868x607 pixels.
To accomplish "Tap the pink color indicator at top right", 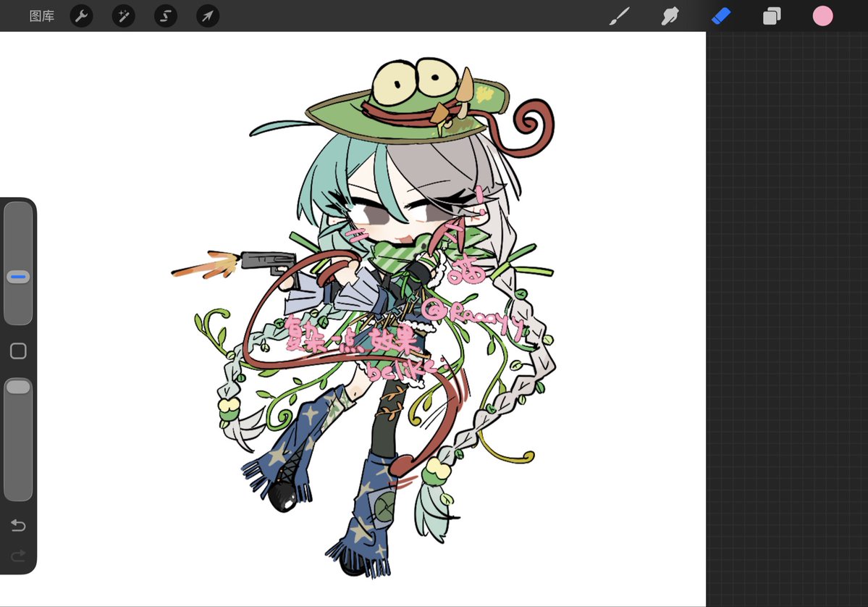I will click(822, 15).
